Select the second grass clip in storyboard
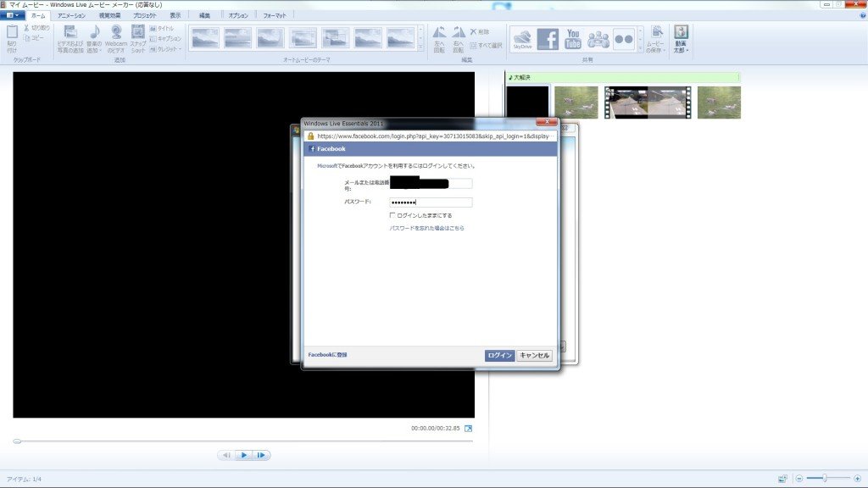Image resolution: width=868 pixels, height=488 pixels. [x=576, y=103]
